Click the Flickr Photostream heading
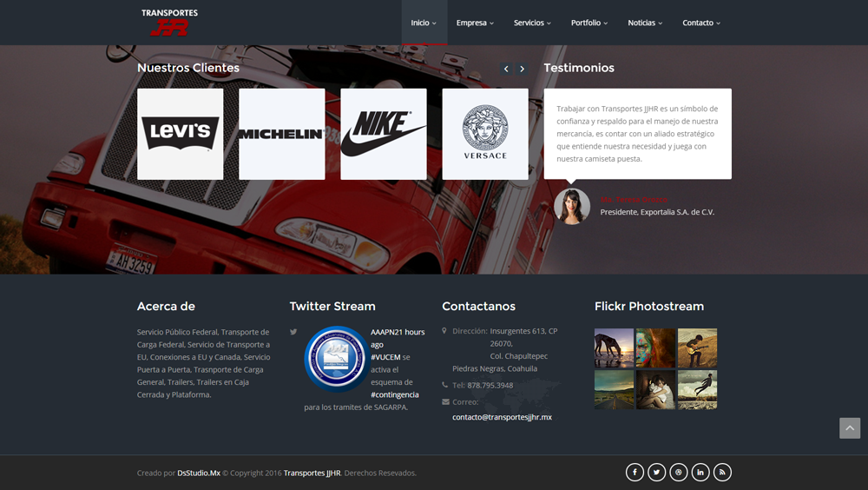868x490 pixels. (x=649, y=306)
